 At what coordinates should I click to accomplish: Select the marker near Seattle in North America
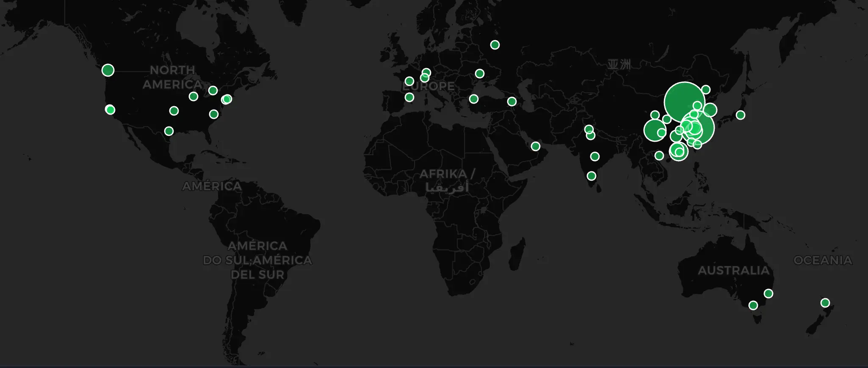click(108, 70)
